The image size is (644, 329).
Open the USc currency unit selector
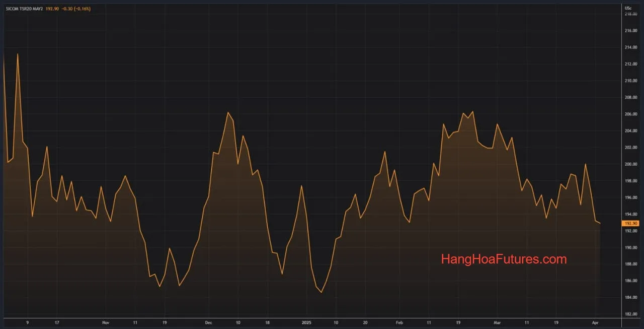628,8
